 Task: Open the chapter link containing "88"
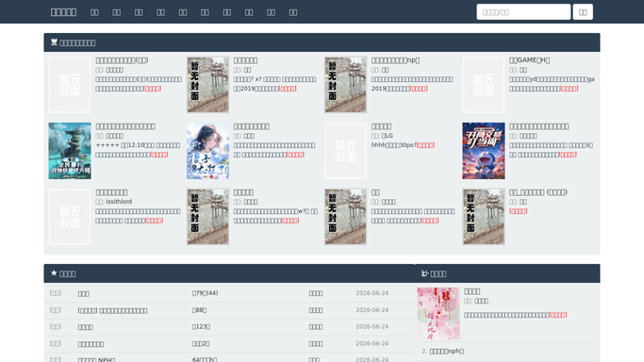pyautogui.click(x=199, y=310)
